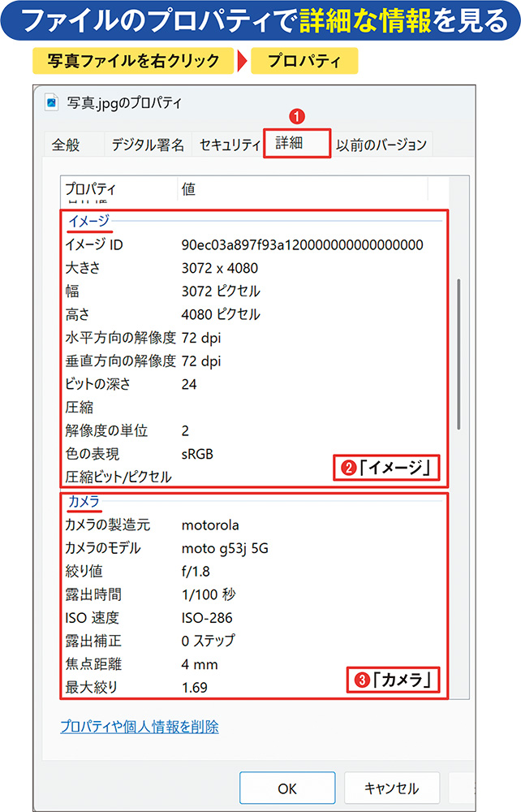This screenshot has height=812, width=521.
Task: Go to the 以前のバージョン tab
Action: [381, 145]
